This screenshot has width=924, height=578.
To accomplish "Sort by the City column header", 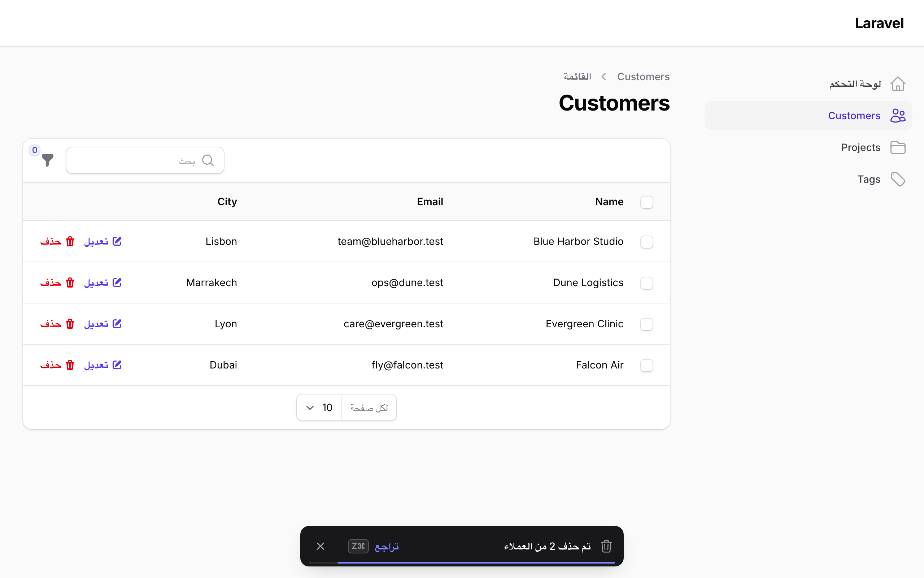I will point(227,202).
